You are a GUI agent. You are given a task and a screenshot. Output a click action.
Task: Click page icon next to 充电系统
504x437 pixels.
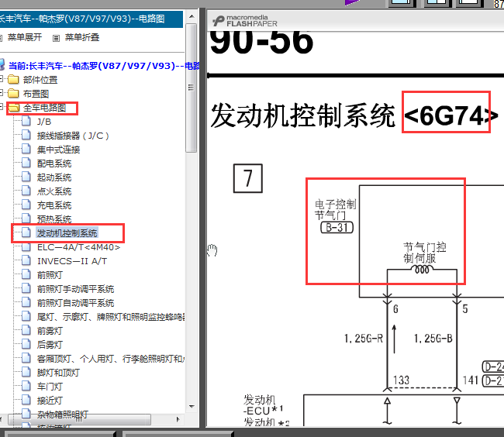point(26,205)
